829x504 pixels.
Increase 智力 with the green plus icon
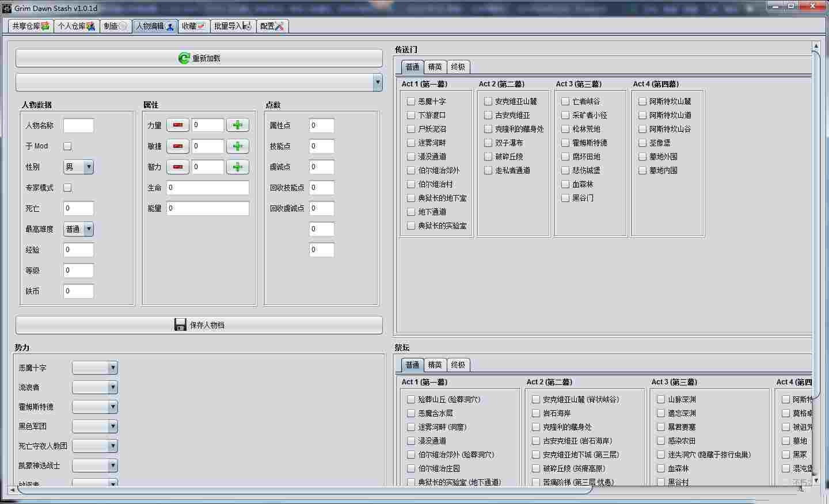pyautogui.click(x=238, y=167)
